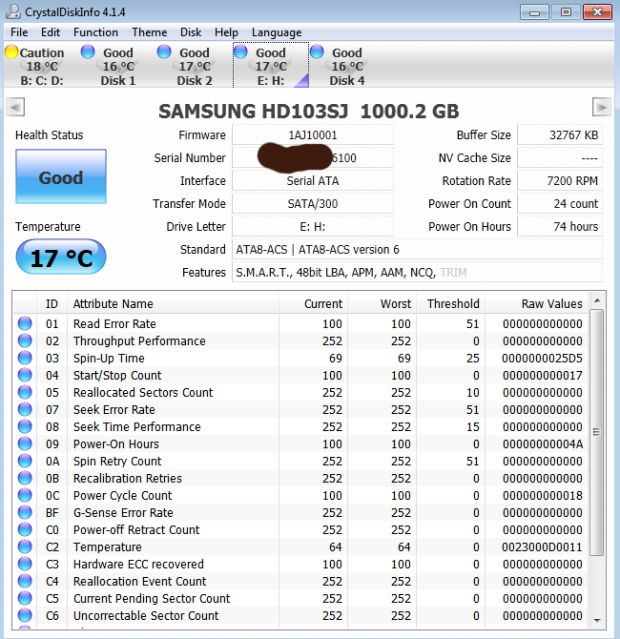Click the attribute list scroll up arrow

pos(597,300)
